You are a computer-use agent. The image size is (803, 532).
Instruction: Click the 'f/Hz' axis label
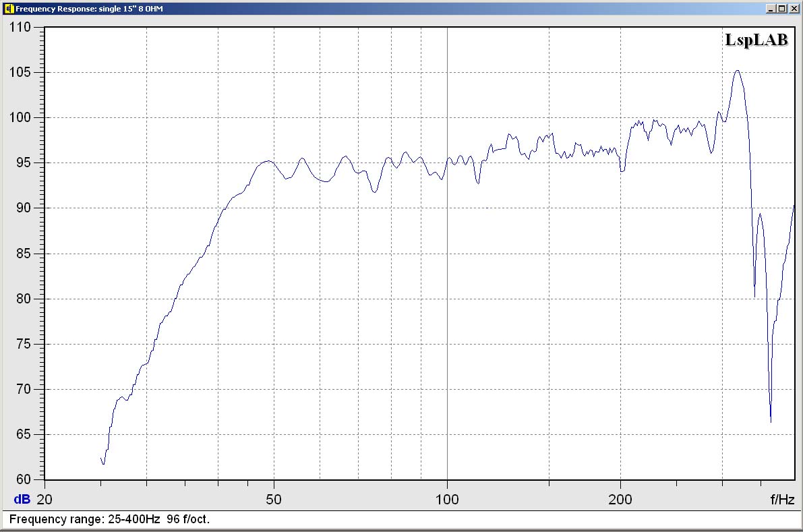click(x=783, y=500)
